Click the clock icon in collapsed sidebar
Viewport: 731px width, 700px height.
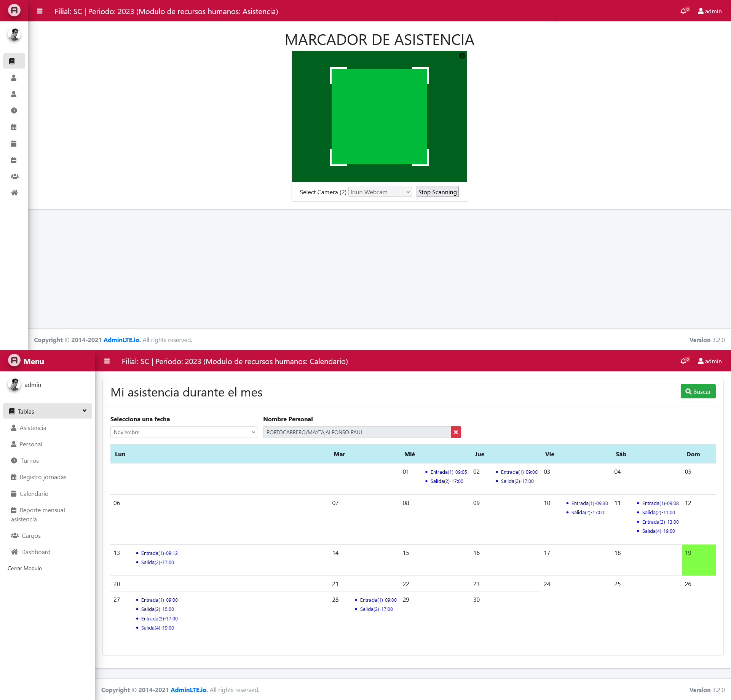pyautogui.click(x=14, y=110)
